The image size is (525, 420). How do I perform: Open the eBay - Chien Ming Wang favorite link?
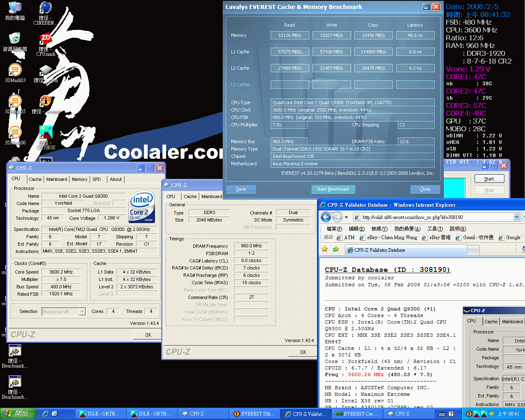(x=388, y=237)
